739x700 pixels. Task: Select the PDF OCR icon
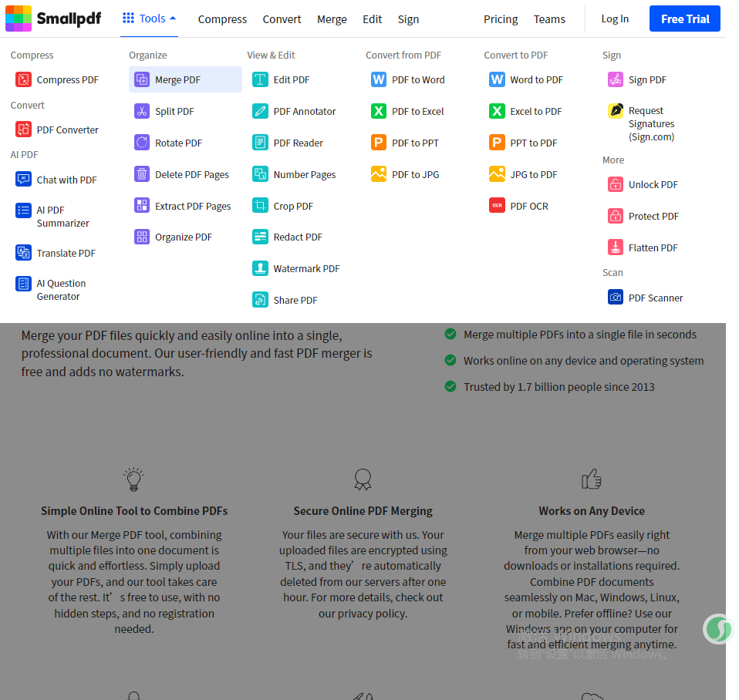pyautogui.click(x=497, y=206)
